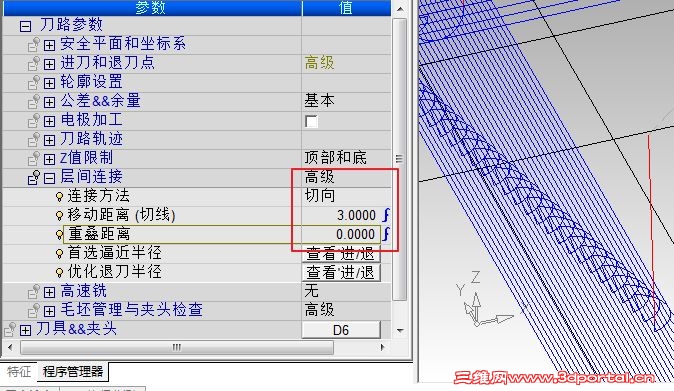Tick the 电极加工 checkbox

[311, 121]
